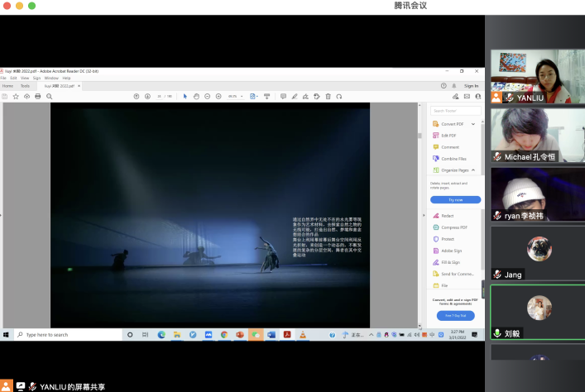The height and width of the screenshot is (392, 585).
Task: Open VLC from the taskbar
Action: coord(303,335)
